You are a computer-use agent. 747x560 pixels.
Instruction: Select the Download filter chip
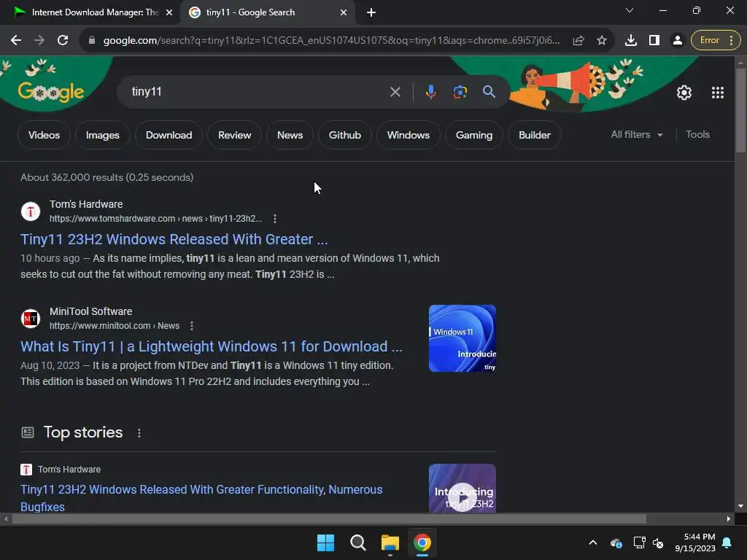coord(169,135)
